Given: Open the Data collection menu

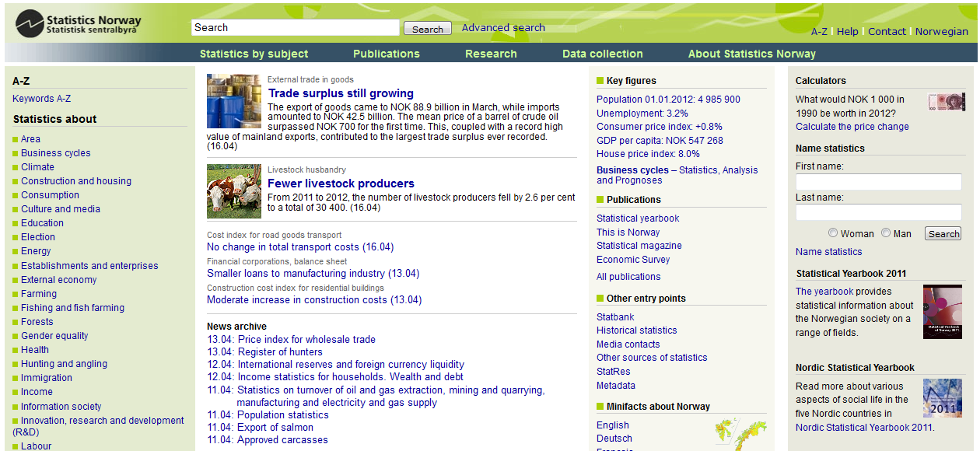Looking at the screenshot, I should pos(603,54).
